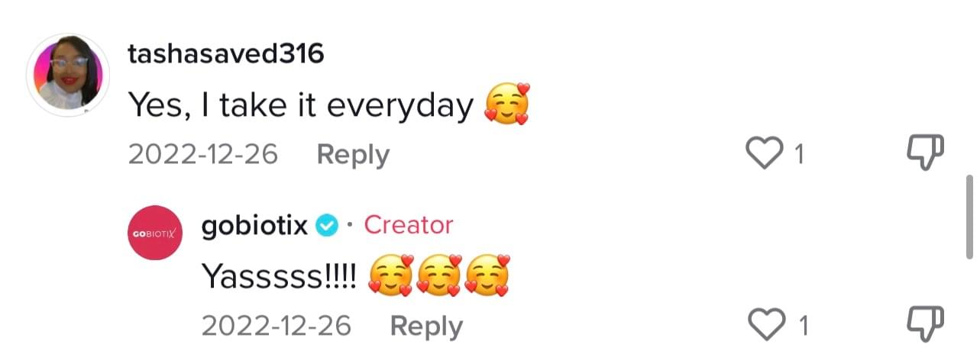Reply to the tashasaved316 comment
Image resolution: width=980 pixels, height=357 pixels.
353,154
